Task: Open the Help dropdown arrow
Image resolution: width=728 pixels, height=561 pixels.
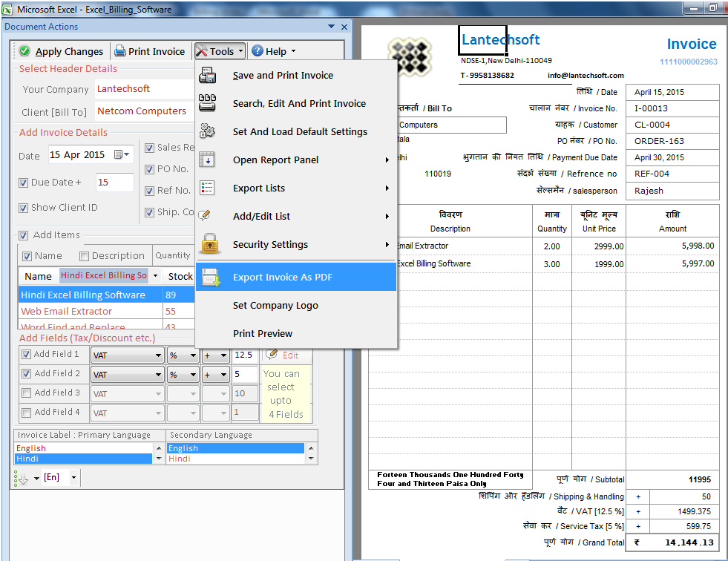Action: click(x=293, y=51)
